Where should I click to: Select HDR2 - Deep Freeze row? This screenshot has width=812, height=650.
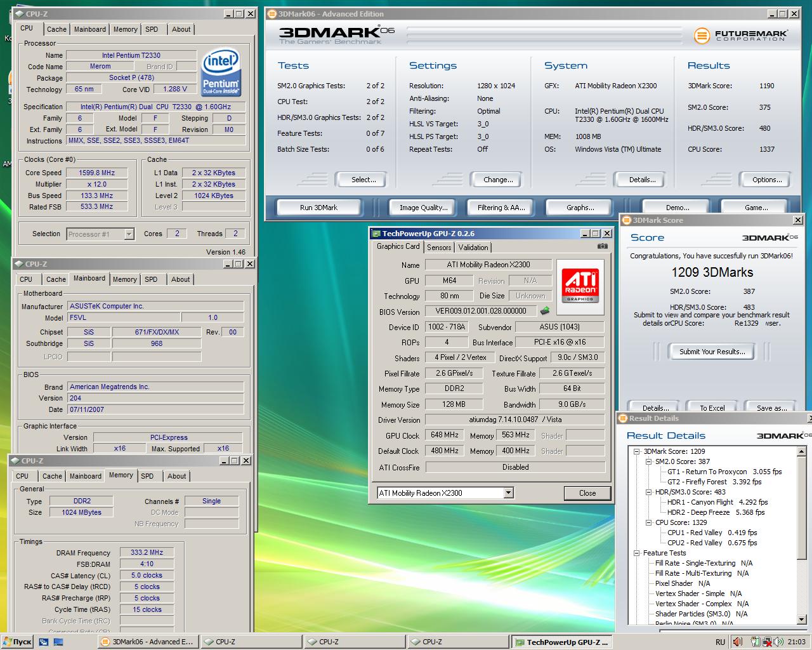(x=716, y=512)
